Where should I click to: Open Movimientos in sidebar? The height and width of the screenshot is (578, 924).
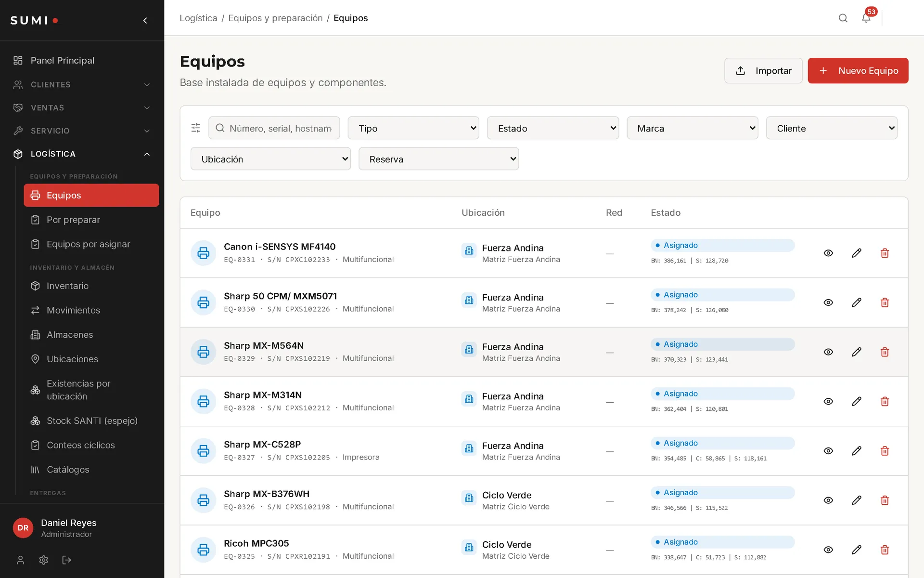click(x=91, y=311)
